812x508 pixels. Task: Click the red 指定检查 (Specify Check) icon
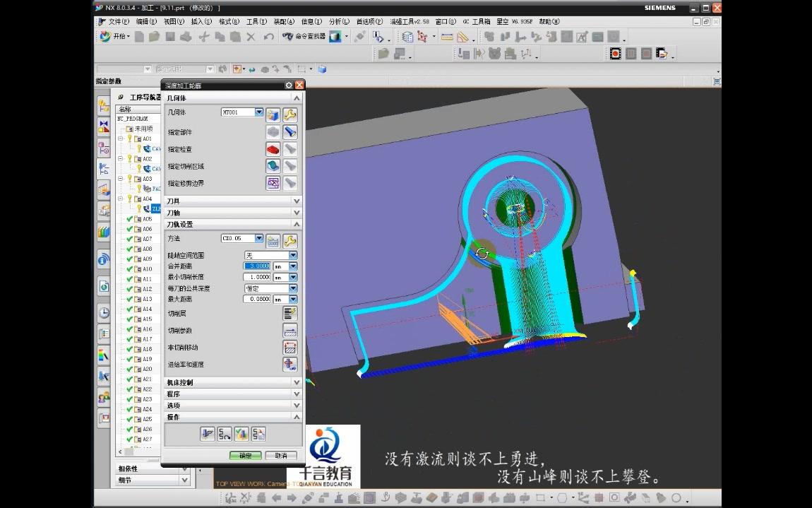(273, 150)
